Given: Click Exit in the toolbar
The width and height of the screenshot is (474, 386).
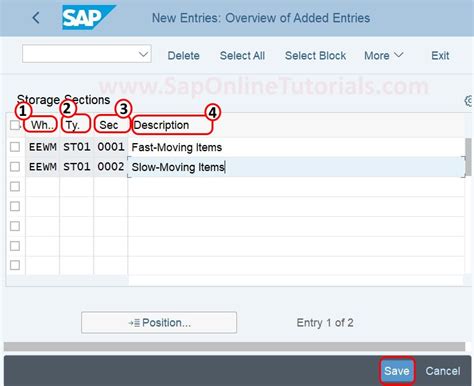Looking at the screenshot, I should point(440,55).
